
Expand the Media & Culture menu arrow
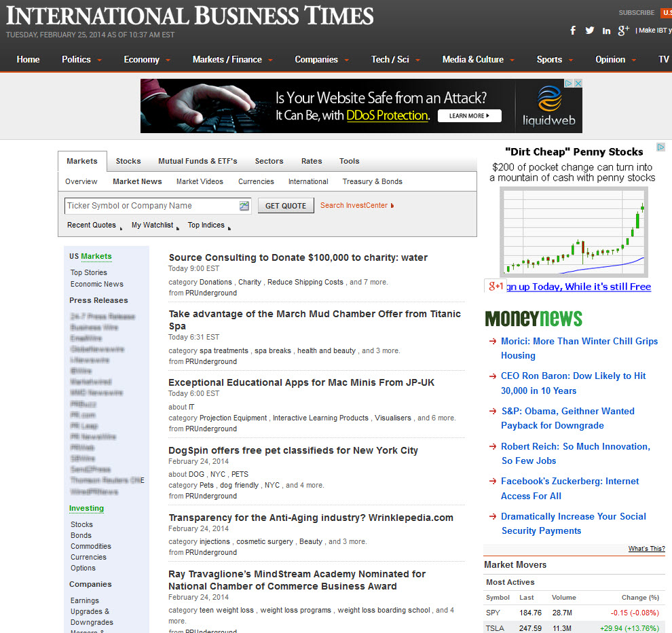(512, 60)
